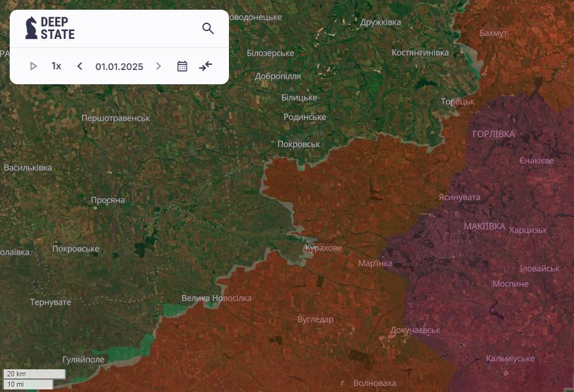This screenshot has height=392, width=574.
Task: Select the МАКІЇВКА city label
Action: 484,226
